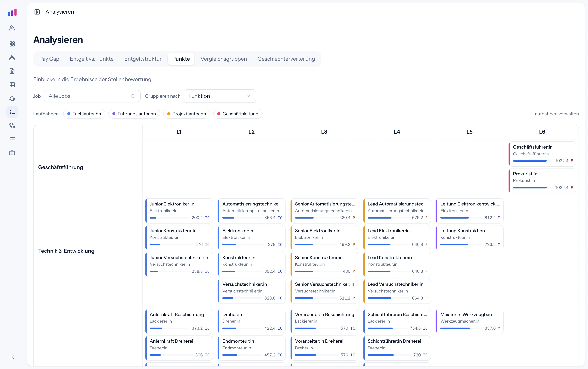Open the document sidebar icon
Image resolution: width=588 pixels, height=369 pixels.
point(12,71)
